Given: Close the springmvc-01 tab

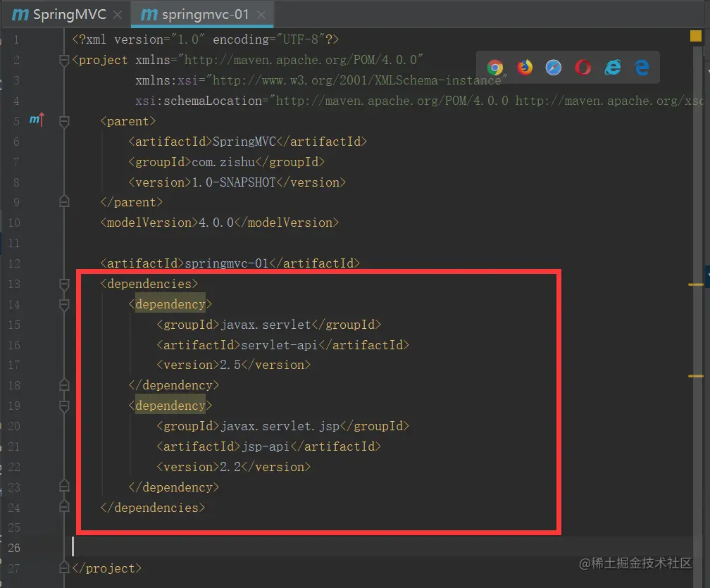Looking at the screenshot, I should (x=261, y=15).
